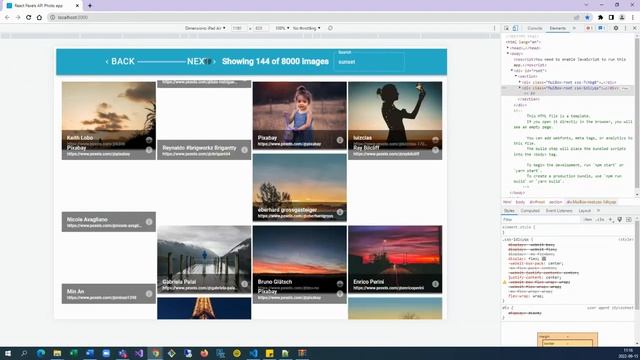The width and height of the screenshot is (640, 360).
Task: Click the info icon on Keith Lobo card
Action: (149, 140)
